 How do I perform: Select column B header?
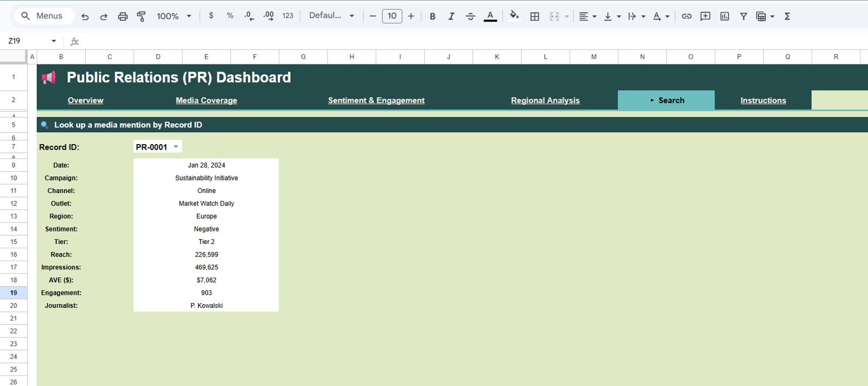[61, 56]
